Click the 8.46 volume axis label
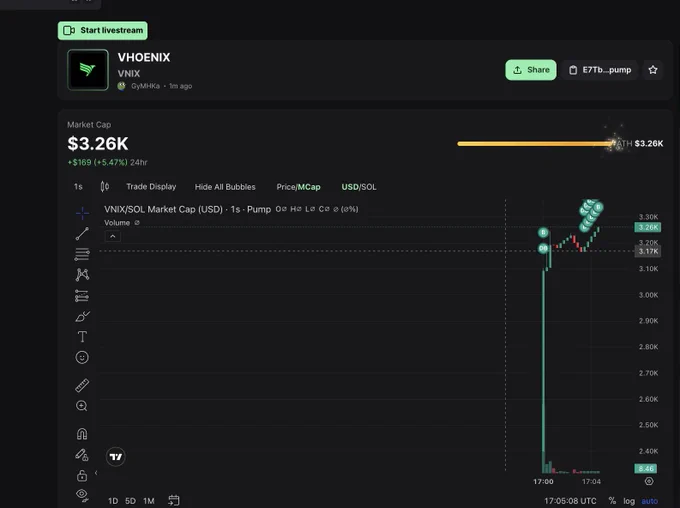 [x=646, y=469]
